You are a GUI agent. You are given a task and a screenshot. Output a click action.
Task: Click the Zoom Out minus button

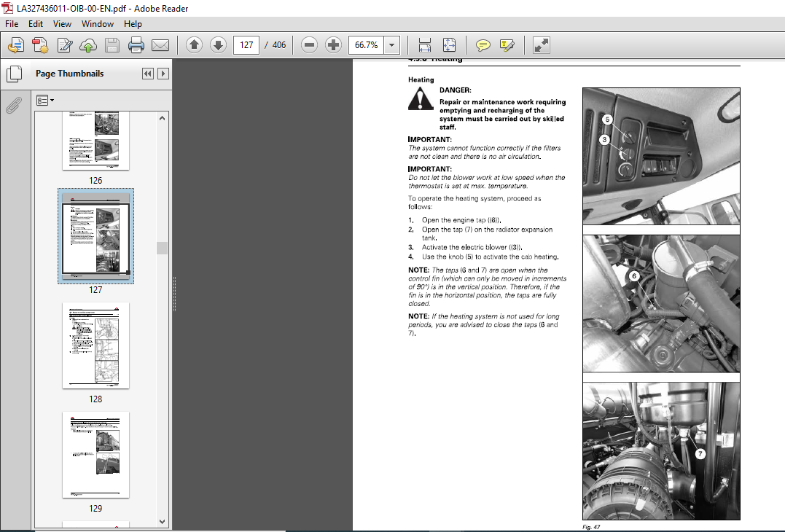tap(309, 45)
